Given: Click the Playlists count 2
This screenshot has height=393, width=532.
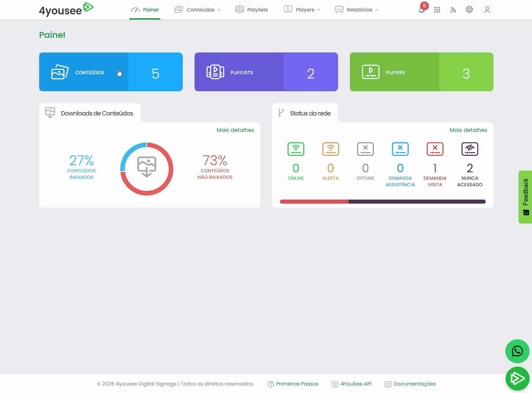Looking at the screenshot, I should [311, 74].
